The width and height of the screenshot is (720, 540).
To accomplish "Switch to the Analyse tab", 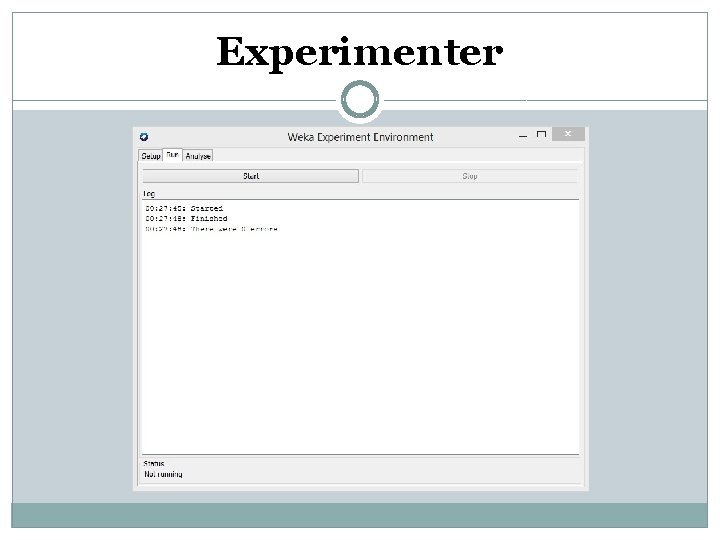I will (x=198, y=156).
